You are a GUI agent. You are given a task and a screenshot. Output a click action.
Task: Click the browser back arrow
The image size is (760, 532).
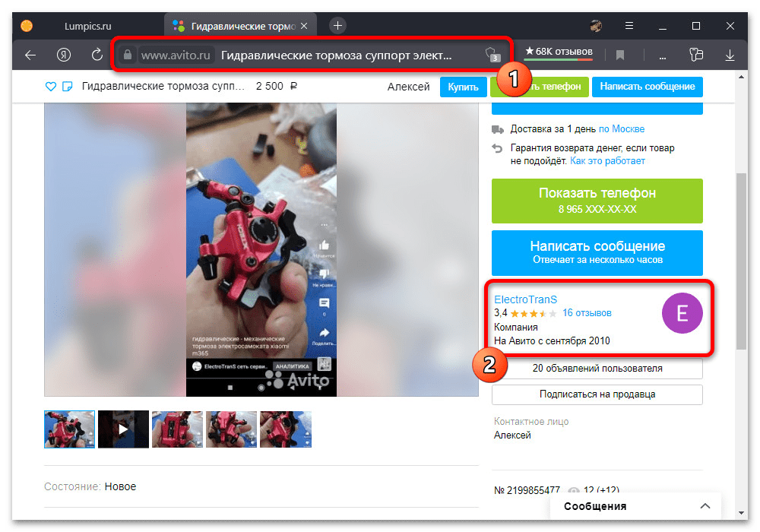(30, 55)
